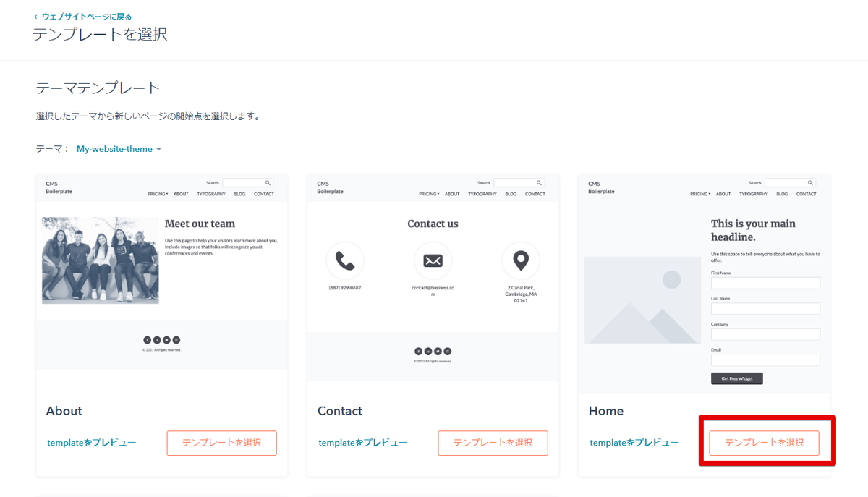Click the search magnifier in Home preview
Screen dimensions: 868x497
pyautogui.click(x=810, y=183)
